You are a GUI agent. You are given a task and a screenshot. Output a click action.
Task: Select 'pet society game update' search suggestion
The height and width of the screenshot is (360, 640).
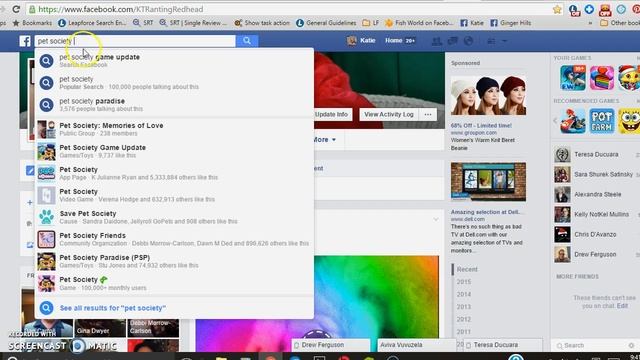coord(174,60)
